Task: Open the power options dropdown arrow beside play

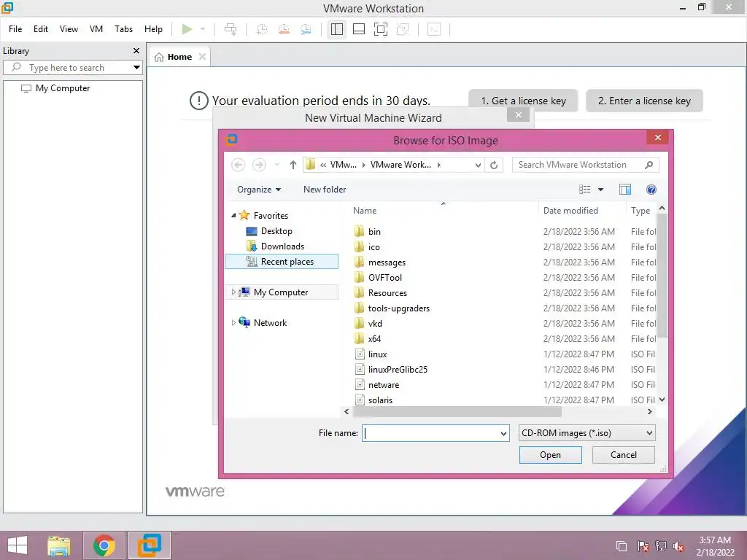Action: tap(203, 29)
